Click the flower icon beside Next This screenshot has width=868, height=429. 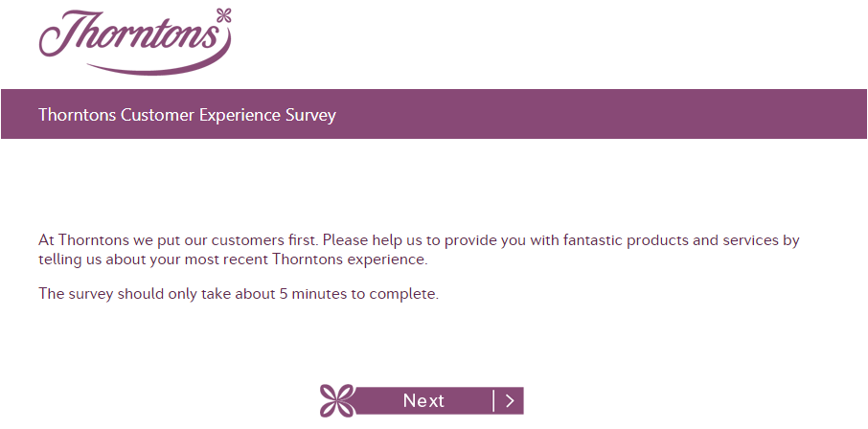[337, 401]
